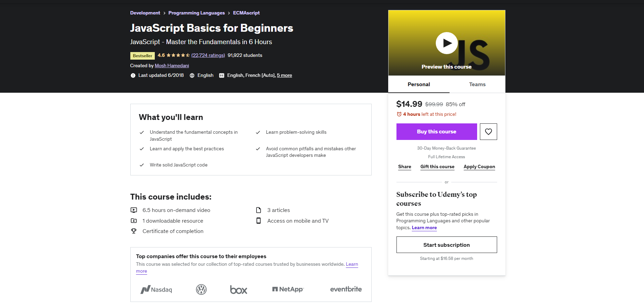
Task: Click the Eventbrite logo
Action: tap(346, 289)
